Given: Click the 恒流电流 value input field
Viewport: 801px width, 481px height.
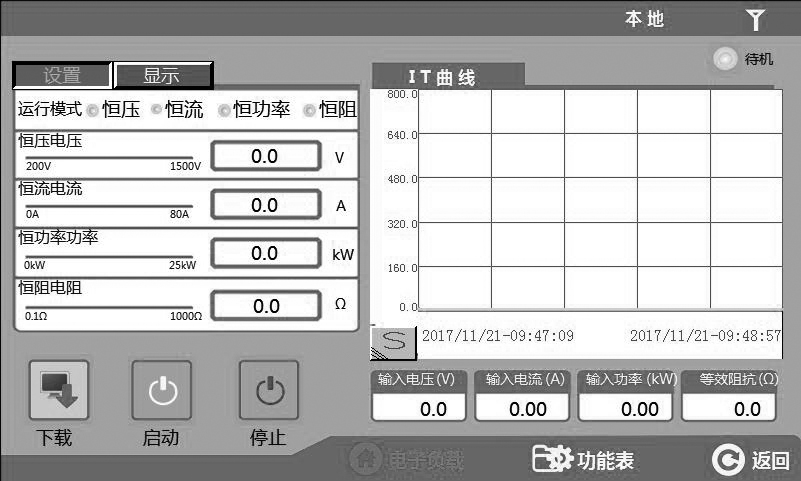Looking at the screenshot, I should click(x=265, y=205).
